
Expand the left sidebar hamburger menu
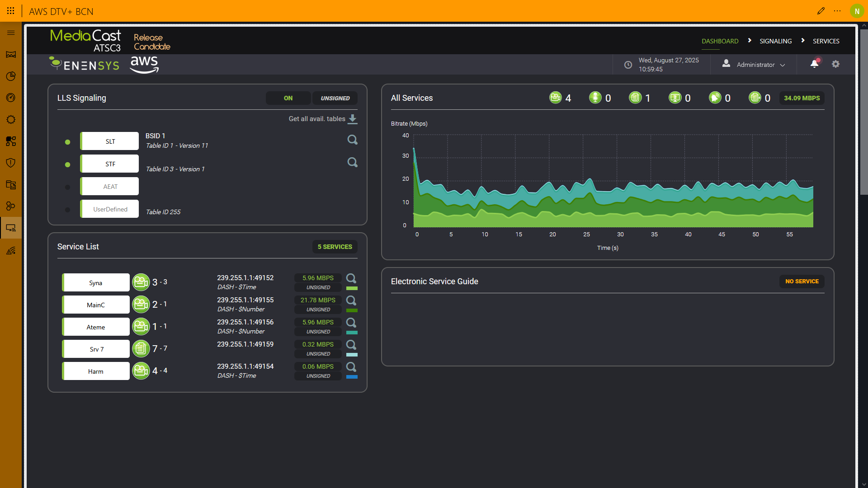11,33
